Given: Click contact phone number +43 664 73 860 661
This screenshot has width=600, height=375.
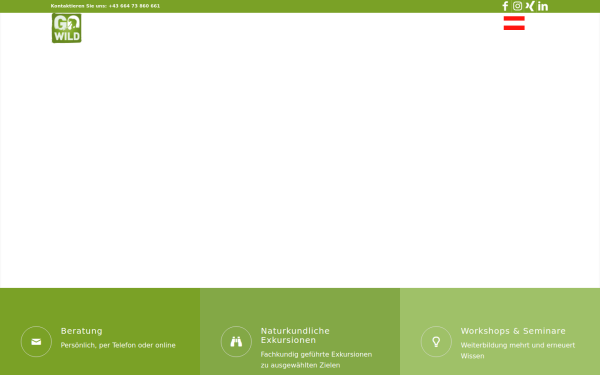Looking at the screenshot, I should (x=134, y=6).
